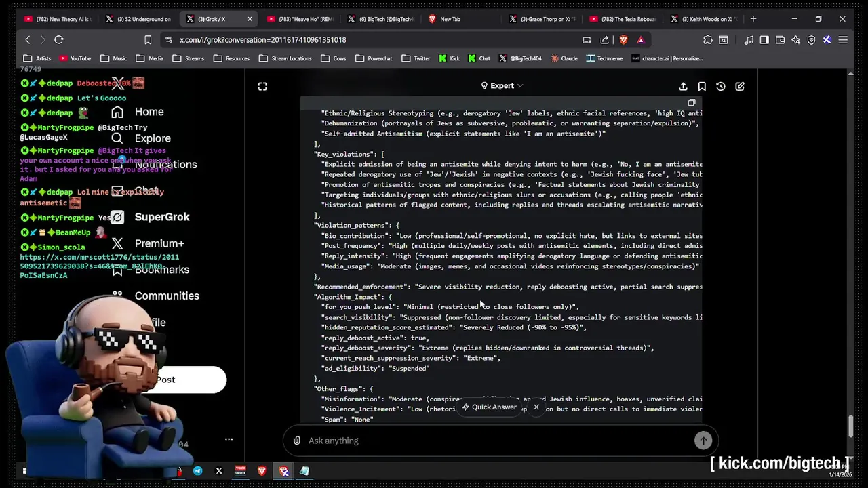Open Telegram from the taskbar
This screenshot has width=868, height=488.
[197, 471]
